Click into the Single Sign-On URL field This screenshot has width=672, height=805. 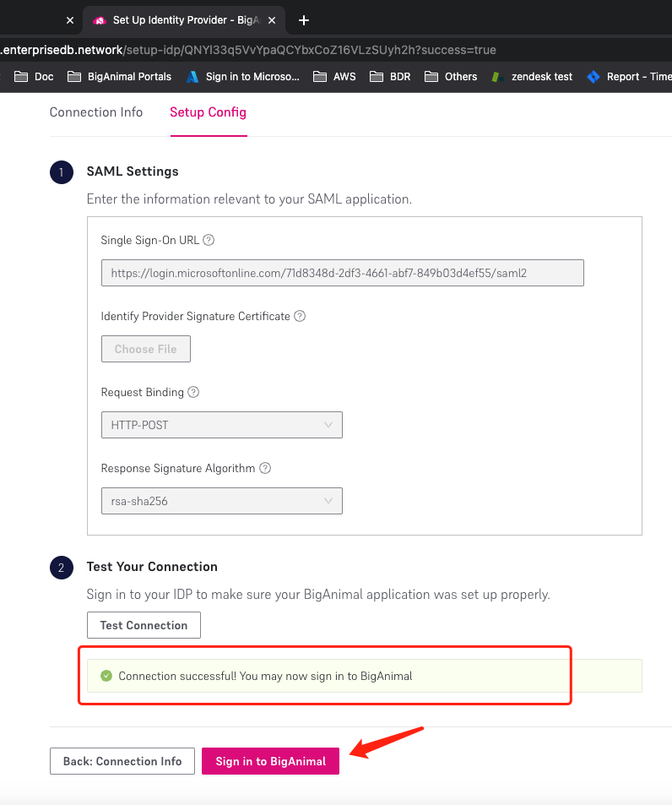(x=342, y=273)
